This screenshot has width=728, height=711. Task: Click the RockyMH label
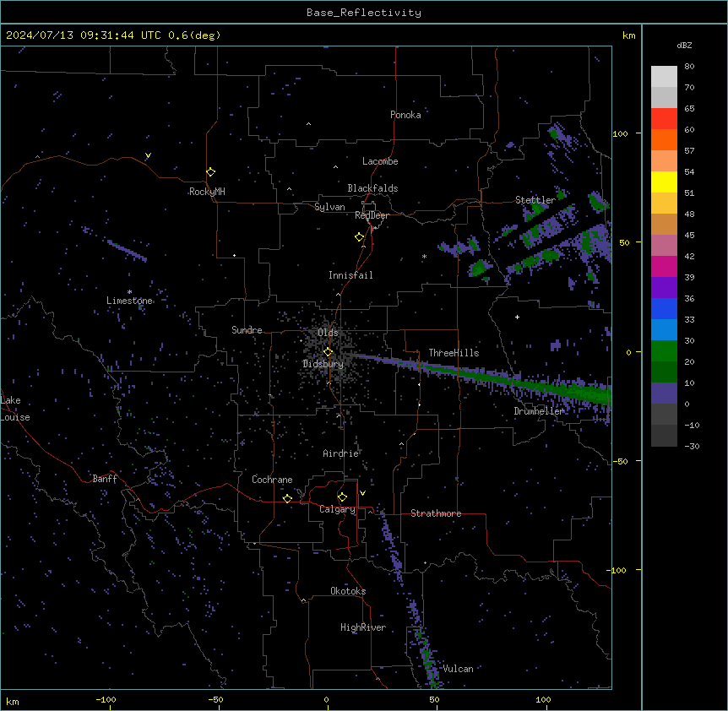pyautogui.click(x=207, y=192)
